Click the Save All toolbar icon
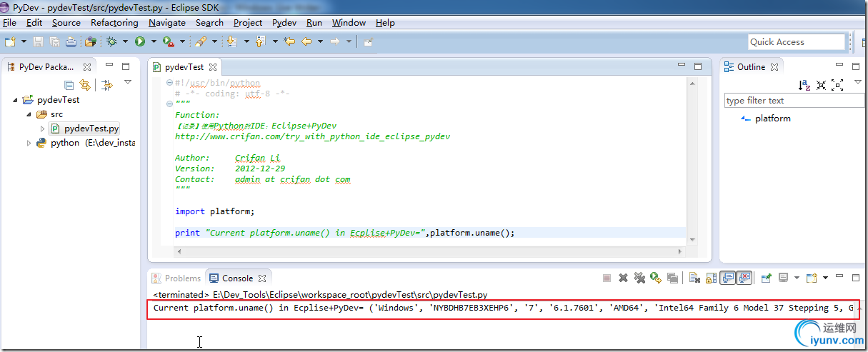The image size is (868, 352). click(x=54, y=41)
